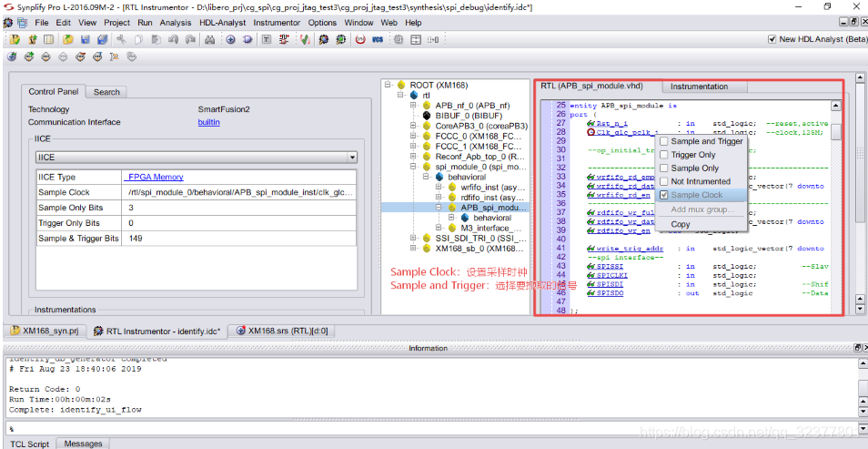Expand the FCCC_0 tree node
The image size is (868, 449).
(x=413, y=136)
